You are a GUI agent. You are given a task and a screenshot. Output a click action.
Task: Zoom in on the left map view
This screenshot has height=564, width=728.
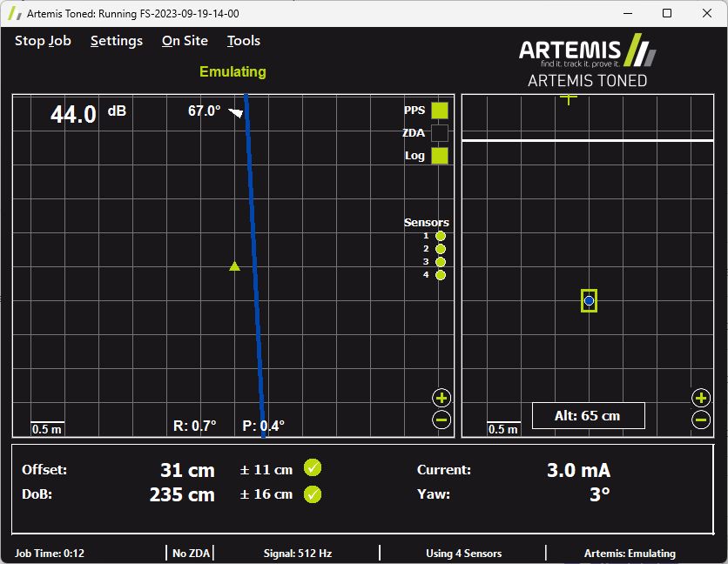point(442,399)
